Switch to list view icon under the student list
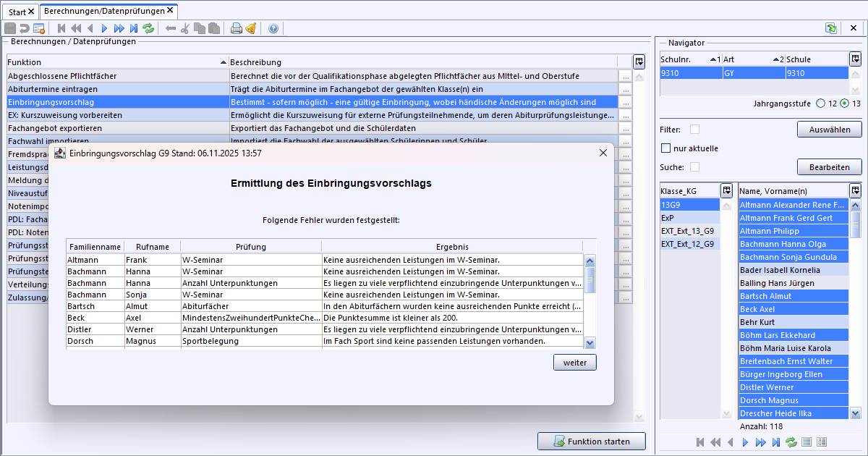The width and height of the screenshot is (868, 456). click(807, 442)
